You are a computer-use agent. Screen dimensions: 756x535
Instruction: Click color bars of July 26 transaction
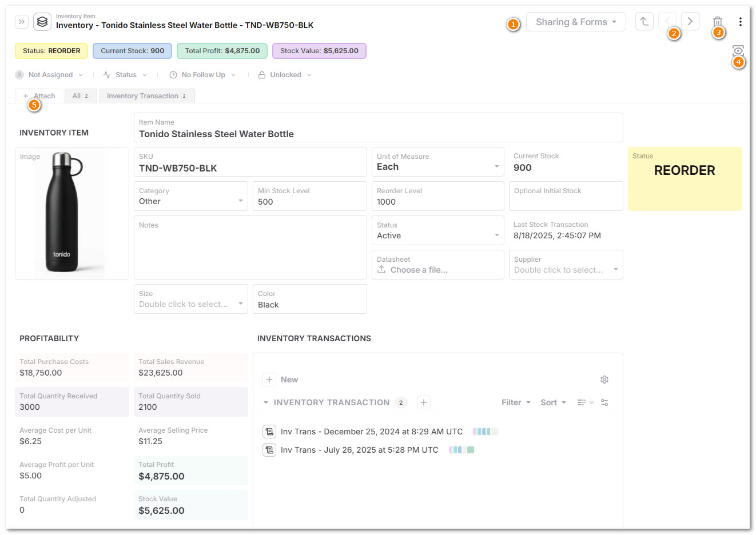coord(461,450)
